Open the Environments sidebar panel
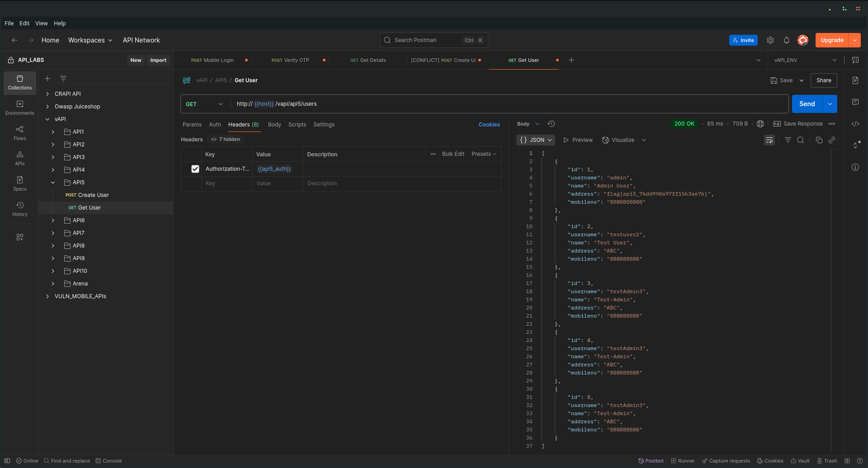 coord(20,108)
